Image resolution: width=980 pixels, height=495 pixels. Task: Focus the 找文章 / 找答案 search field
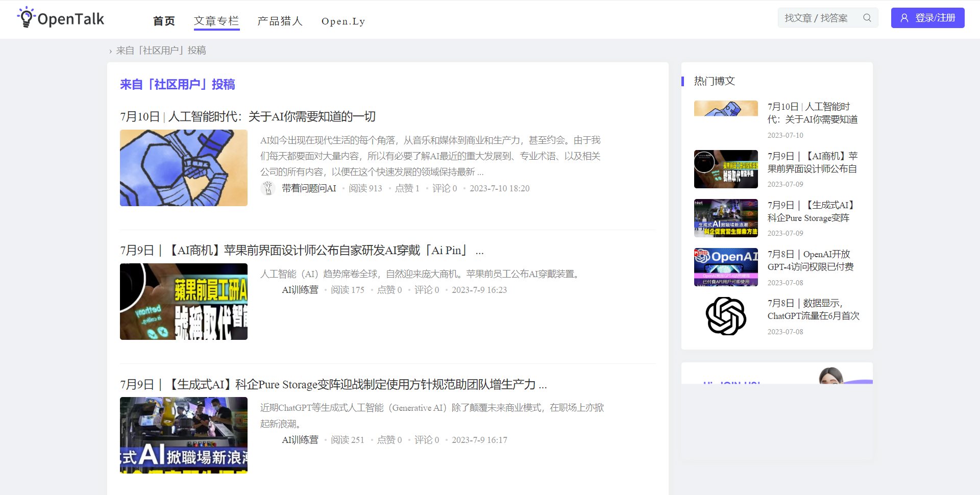tap(818, 18)
